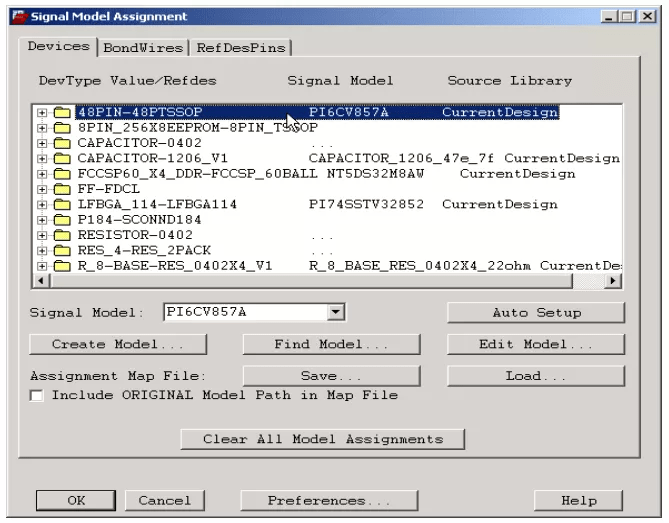Click the folder icon for 8PIN_256X8EEPROM-8PIN_TSSOP
669x523 pixels.
[x=62, y=128]
